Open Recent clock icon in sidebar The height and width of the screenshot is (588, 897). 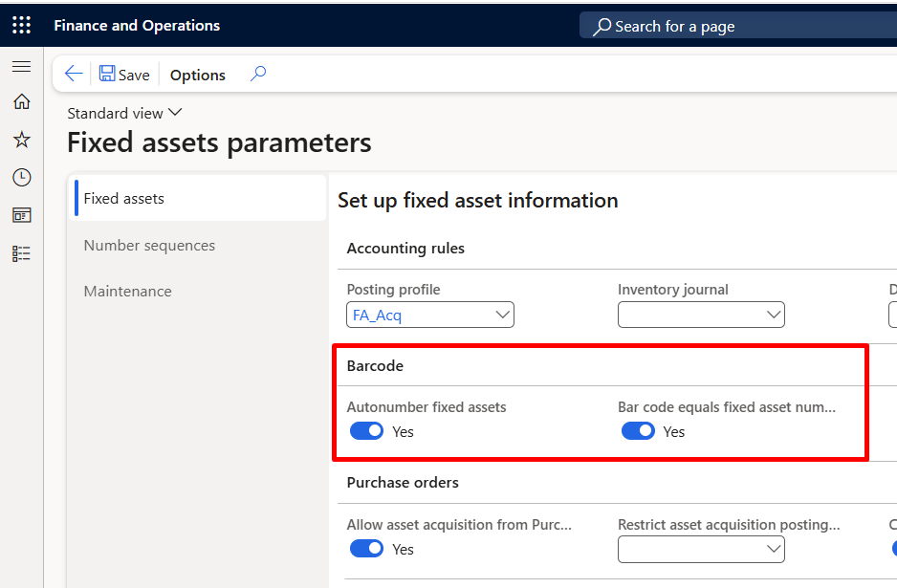coord(21,178)
